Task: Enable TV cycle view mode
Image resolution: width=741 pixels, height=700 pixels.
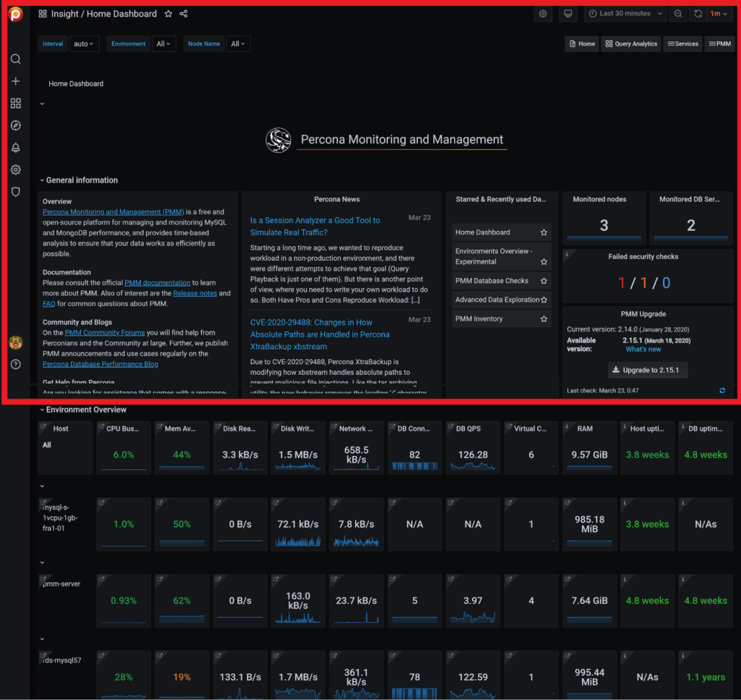Action: point(568,13)
